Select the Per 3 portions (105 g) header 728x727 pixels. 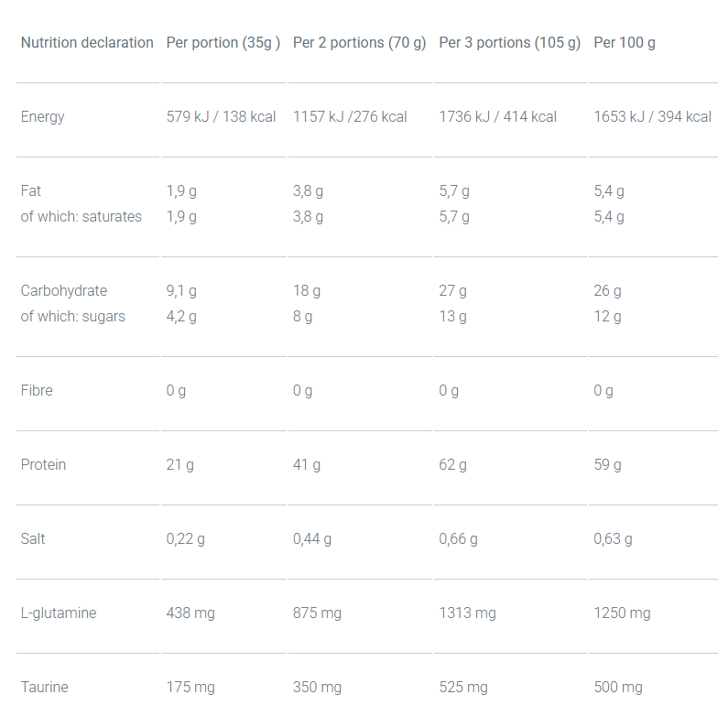[510, 43]
